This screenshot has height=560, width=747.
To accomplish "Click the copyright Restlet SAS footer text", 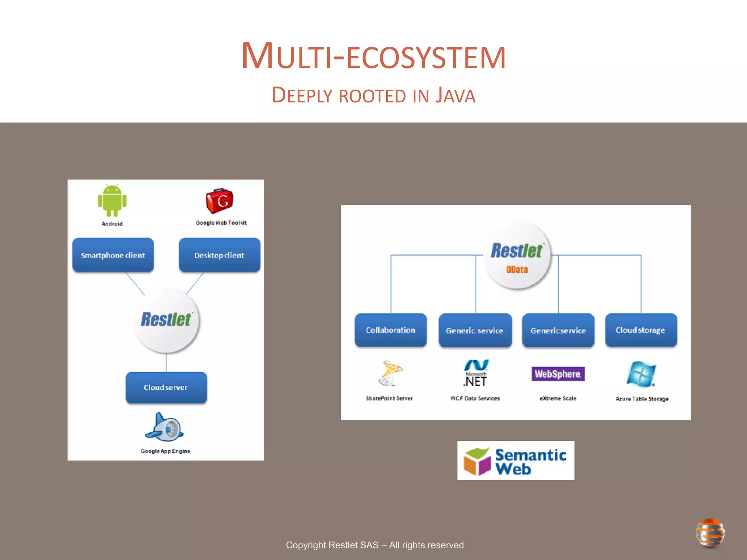I will click(x=375, y=545).
